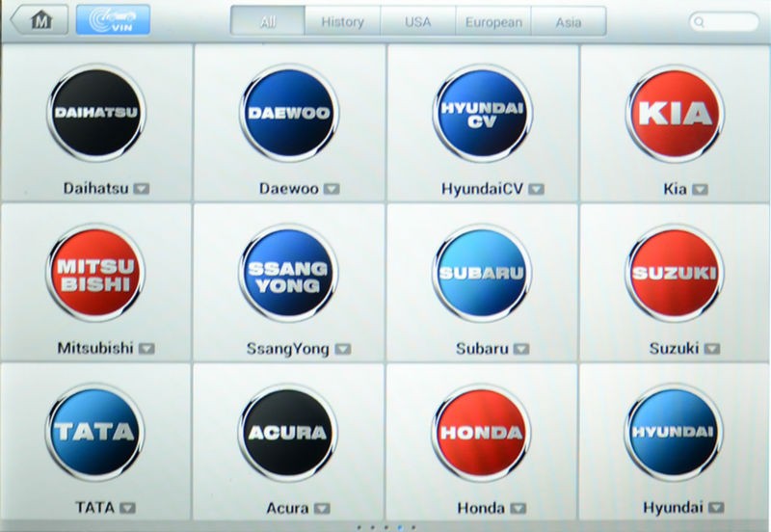The width and height of the screenshot is (771, 532).
Task: Click the SsangYong text label
Action: click(x=288, y=349)
